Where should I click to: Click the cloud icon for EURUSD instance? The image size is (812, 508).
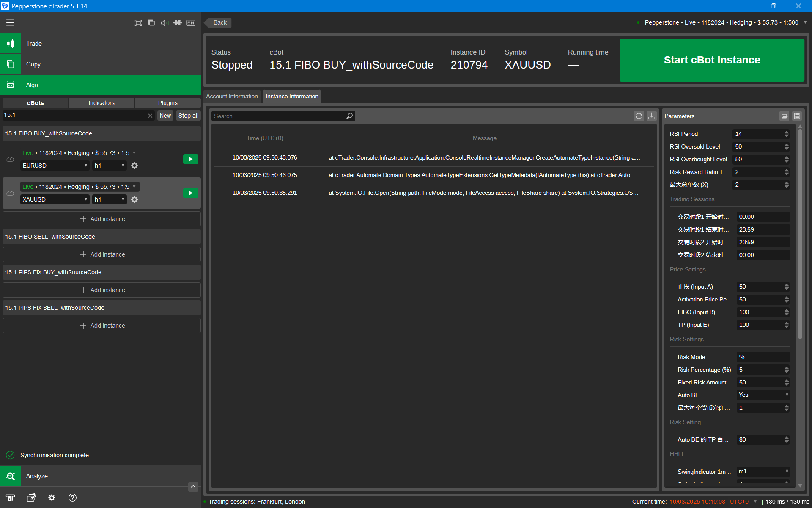click(10, 159)
